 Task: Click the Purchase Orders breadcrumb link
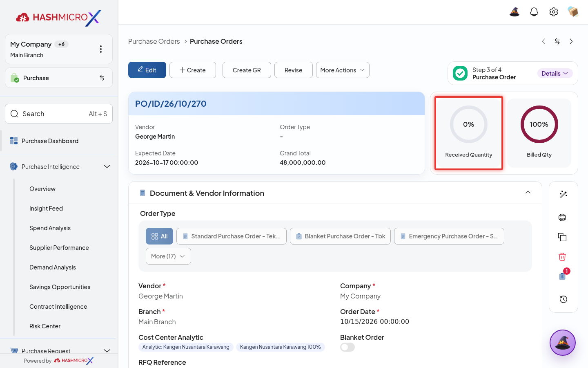pyautogui.click(x=154, y=41)
